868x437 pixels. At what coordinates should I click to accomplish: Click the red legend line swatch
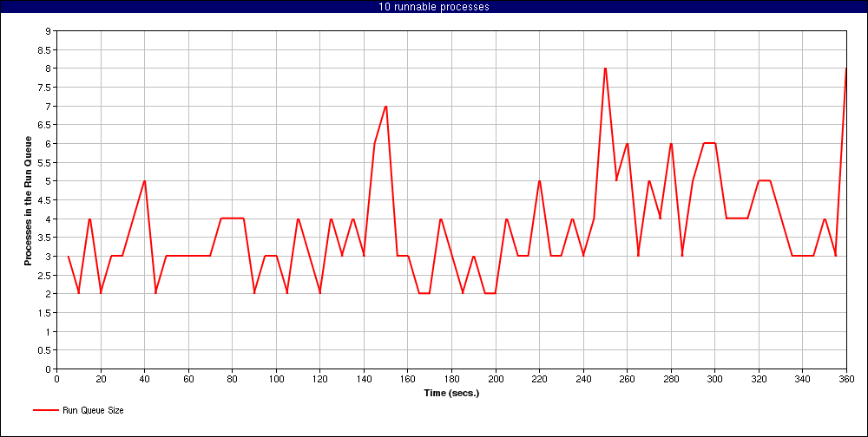(45, 410)
